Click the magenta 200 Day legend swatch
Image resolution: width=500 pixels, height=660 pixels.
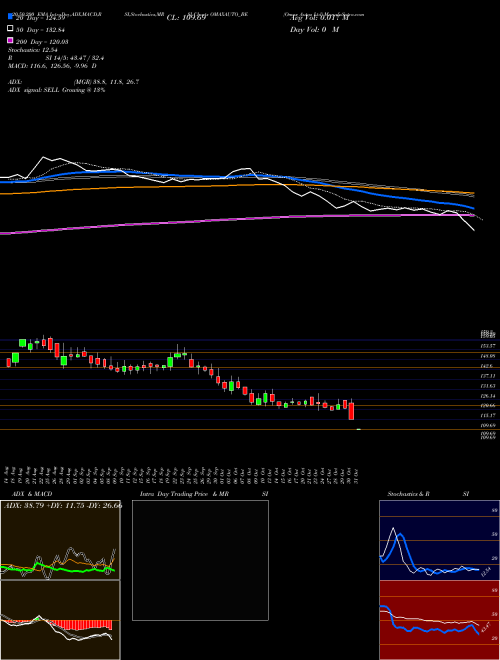coord(11,40)
